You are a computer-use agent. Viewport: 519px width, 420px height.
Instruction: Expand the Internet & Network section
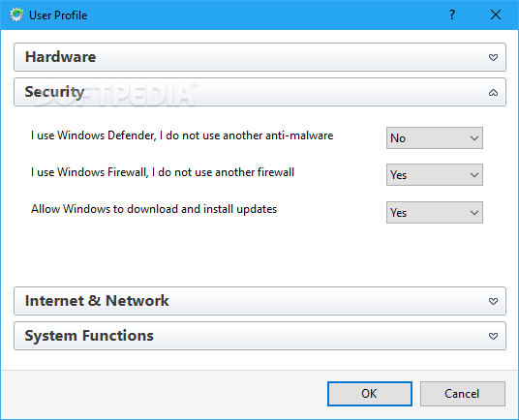click(x=259, y=301)
